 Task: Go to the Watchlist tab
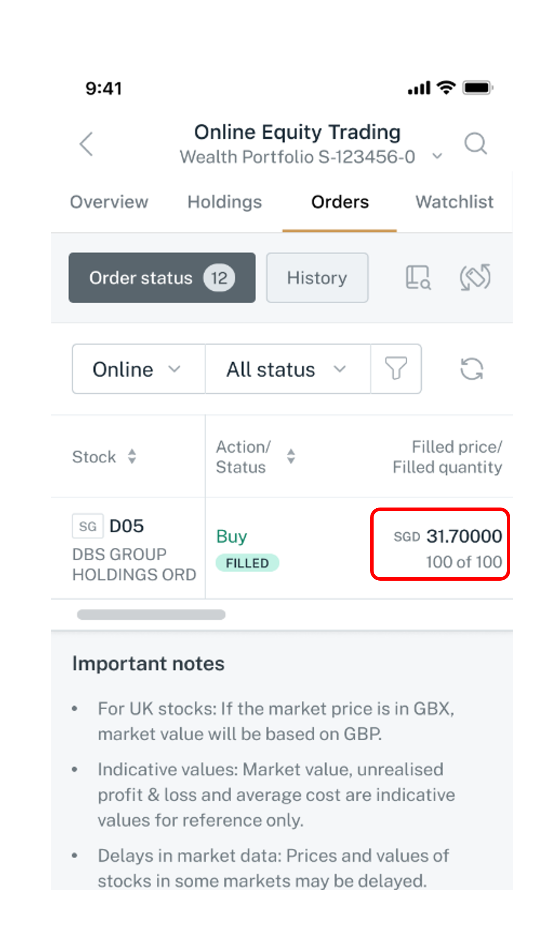454,202
